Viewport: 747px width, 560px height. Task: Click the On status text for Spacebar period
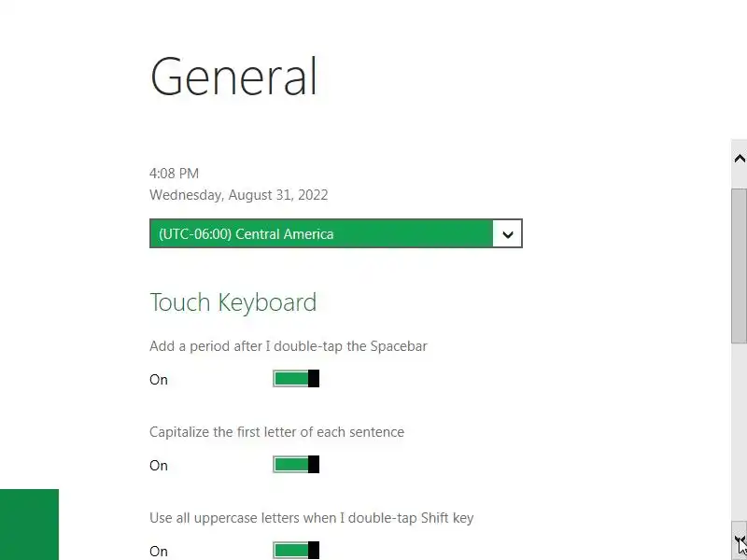tap(159, 380)
